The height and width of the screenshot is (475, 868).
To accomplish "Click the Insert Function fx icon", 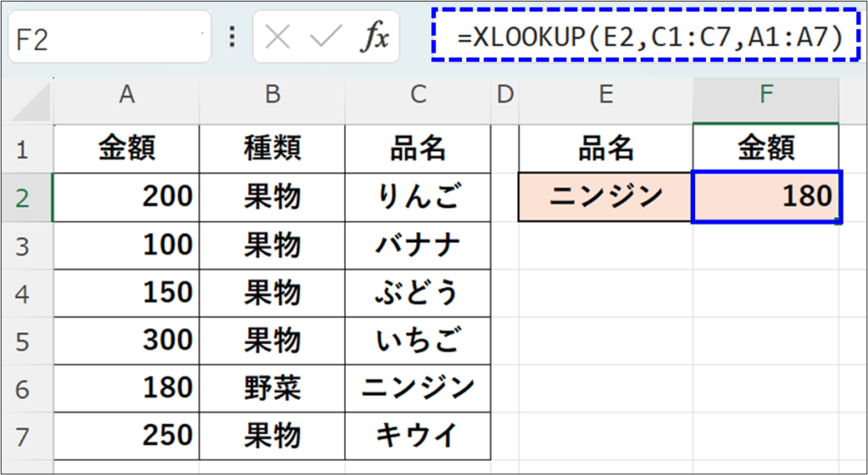I will pyautogui.click(x=375, y=37).
